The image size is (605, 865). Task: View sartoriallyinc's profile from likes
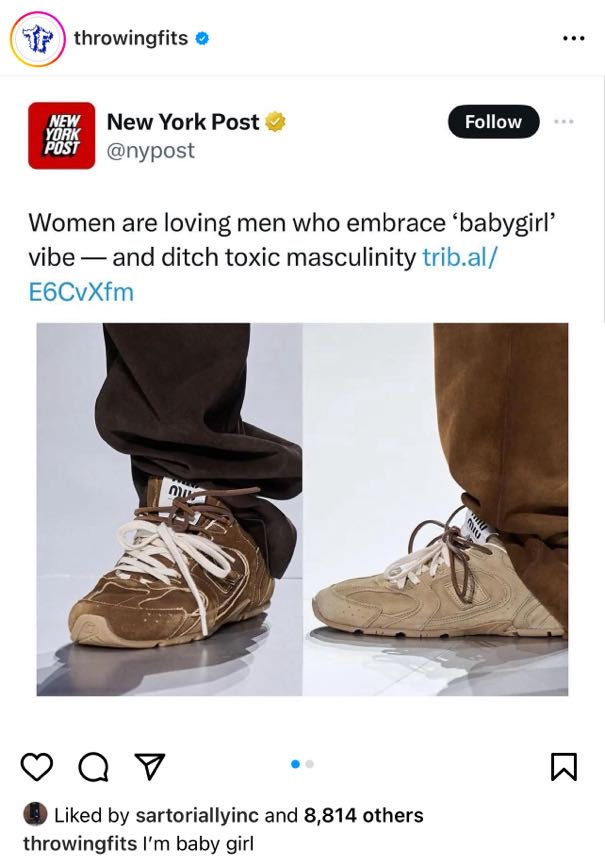(197, 815)
